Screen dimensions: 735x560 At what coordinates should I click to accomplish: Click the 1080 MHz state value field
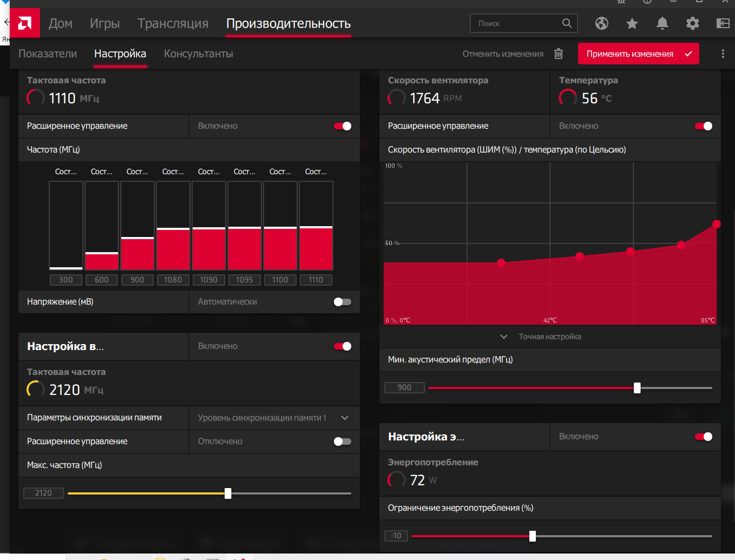click(173, 280)
